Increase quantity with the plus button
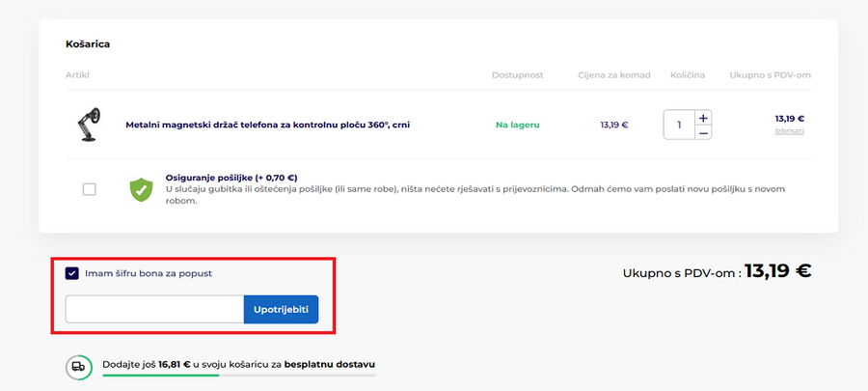The width and height of the screenshot is (868, 391). click(703, 117)
